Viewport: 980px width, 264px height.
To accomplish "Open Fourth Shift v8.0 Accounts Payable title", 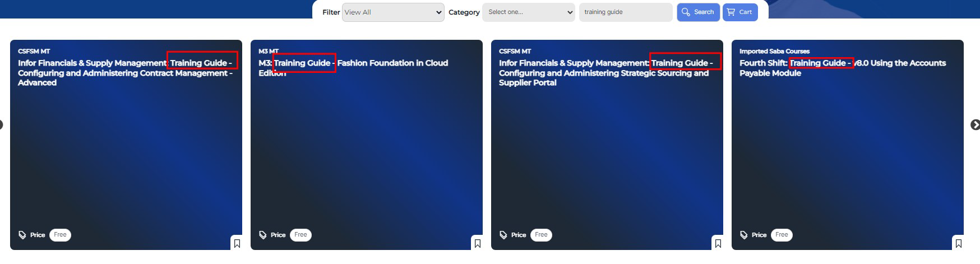I will pyautogui.click(x=842, y=68).
